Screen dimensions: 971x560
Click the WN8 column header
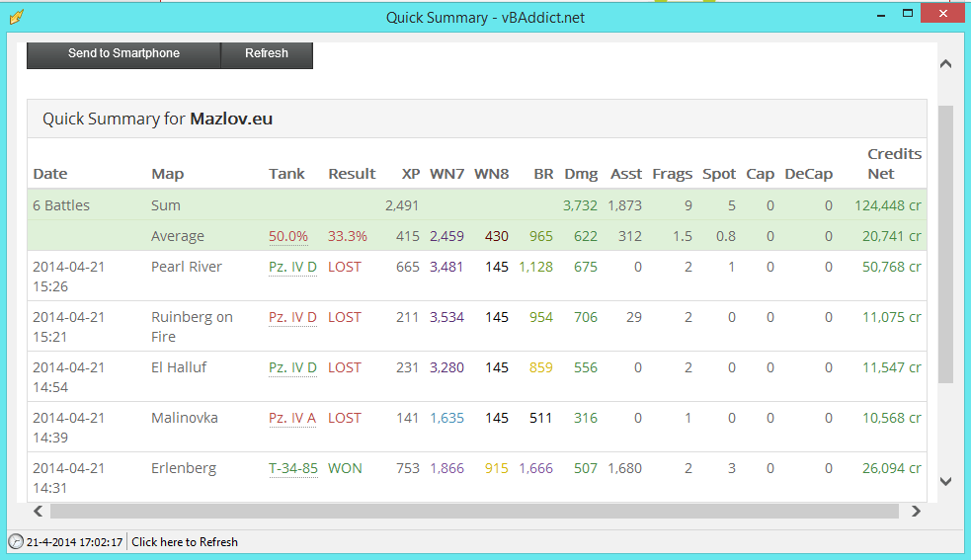(492, 174)
